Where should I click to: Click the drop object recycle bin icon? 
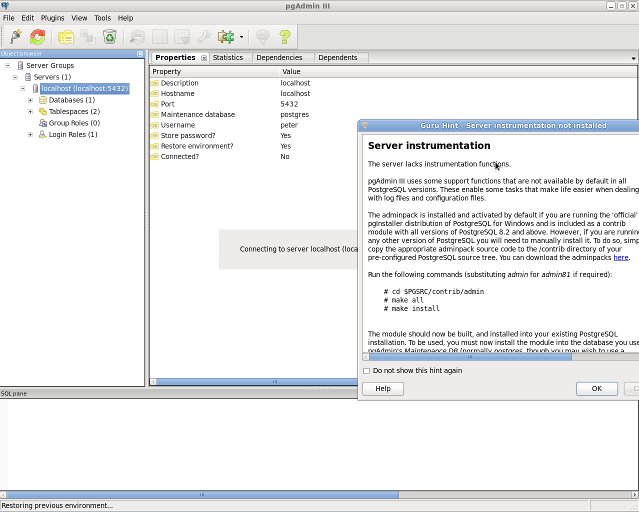coord(110,37)
